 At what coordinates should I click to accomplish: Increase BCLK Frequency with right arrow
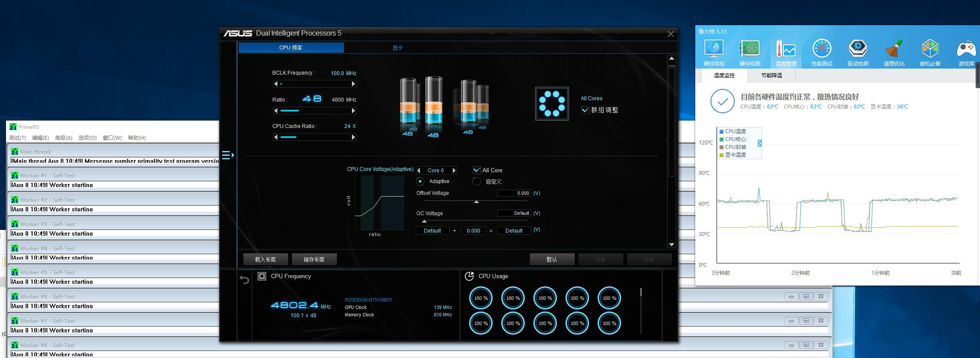353,84
